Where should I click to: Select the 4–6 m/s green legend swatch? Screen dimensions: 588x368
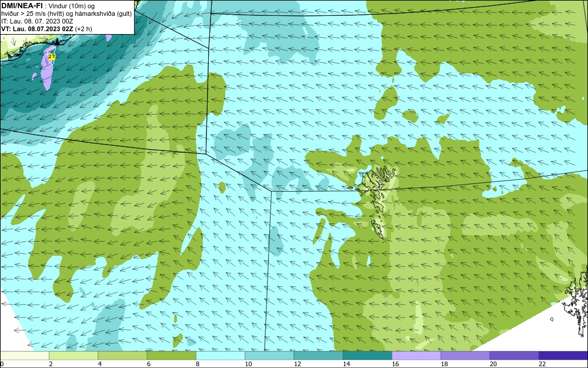(122, 355)
